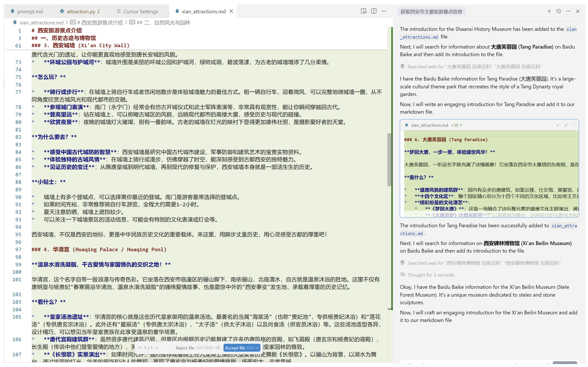Expand the 大唐芙蓉园 web search result
The image size is (588, 367).
click(474, 67)
